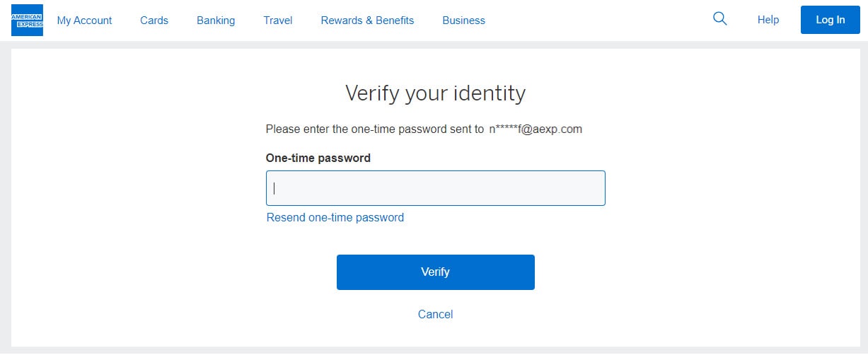Image resolution: width=868 pixels, height=360 pixels.
Task: Click the gray strip below the white panel
Action: (434, 349)
